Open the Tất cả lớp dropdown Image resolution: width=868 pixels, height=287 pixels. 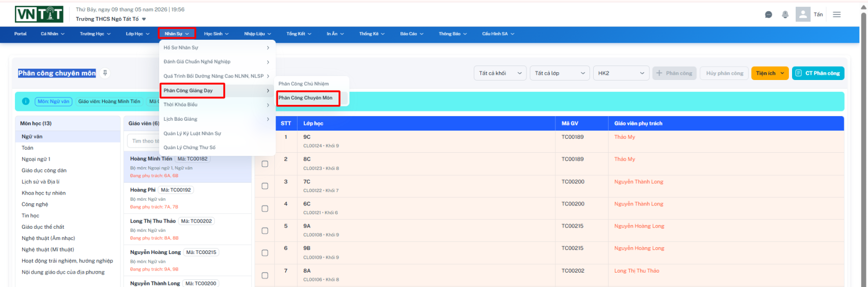tap(560, 73)
